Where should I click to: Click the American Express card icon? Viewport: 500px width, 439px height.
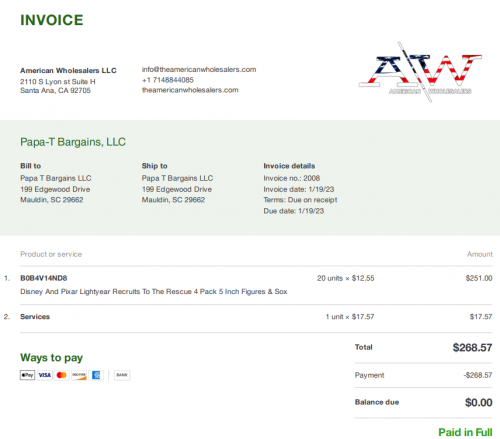click(x=96, y=375)
